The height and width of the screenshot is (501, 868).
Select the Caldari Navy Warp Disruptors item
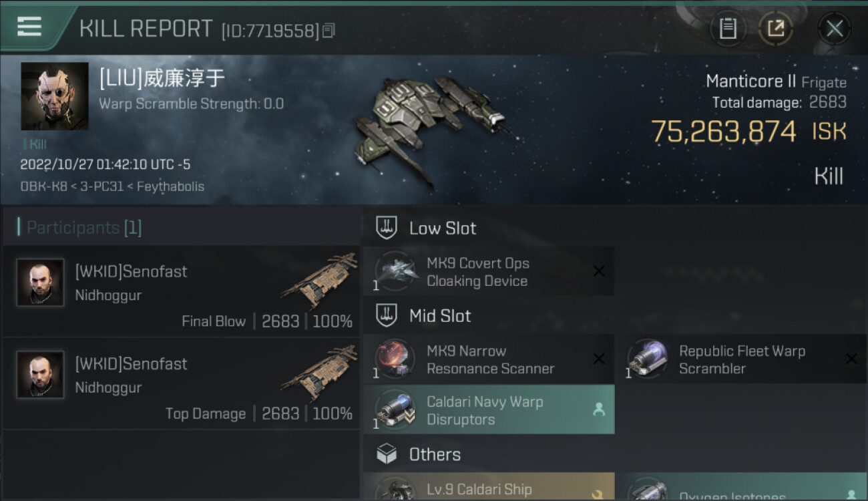[x=489, y=410]
